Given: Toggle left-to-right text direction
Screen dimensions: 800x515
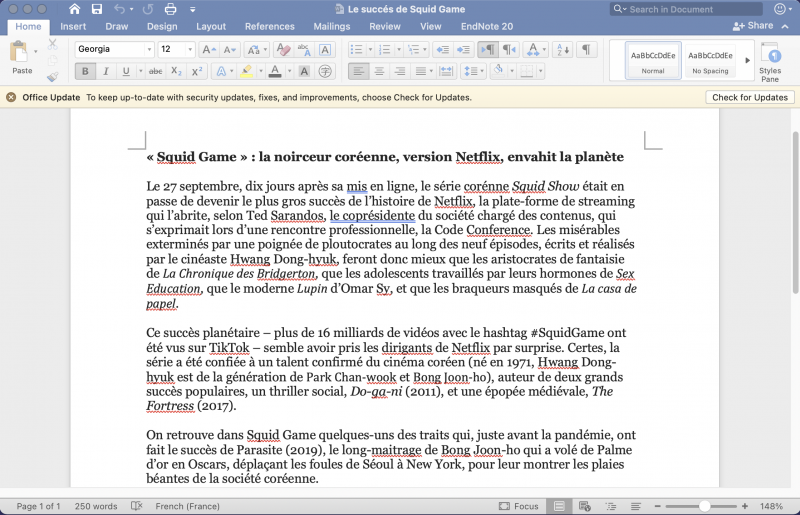Looking at the screenshot, I should pyautogui.click(x=488, y=50).
